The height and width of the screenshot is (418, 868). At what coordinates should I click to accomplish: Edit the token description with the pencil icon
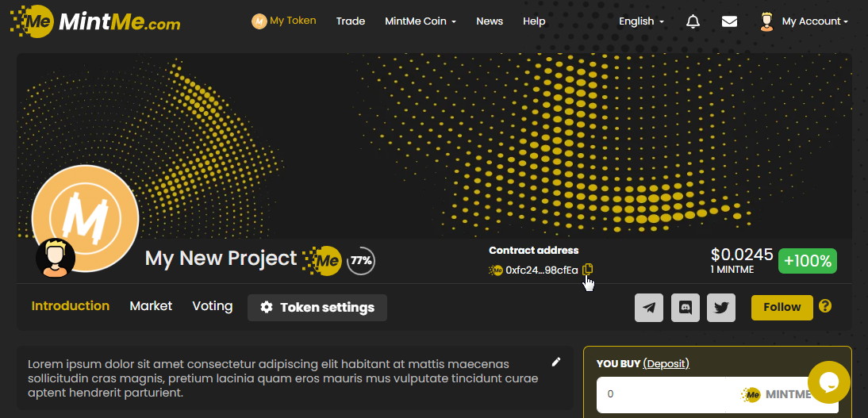click(x=556, y=362)
